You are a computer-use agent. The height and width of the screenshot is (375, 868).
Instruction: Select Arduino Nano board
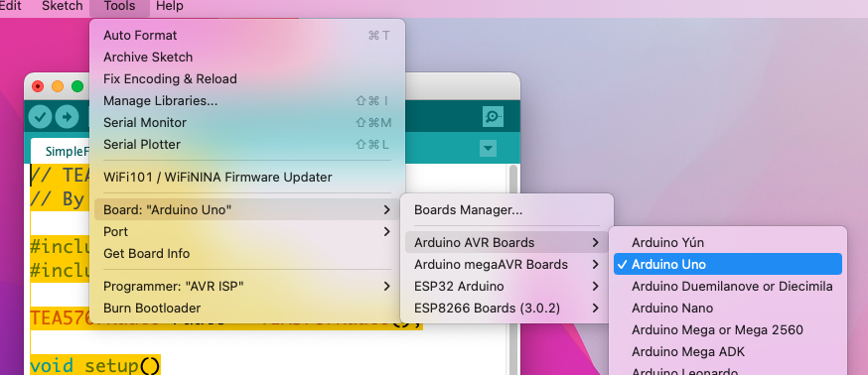(728, 309)
